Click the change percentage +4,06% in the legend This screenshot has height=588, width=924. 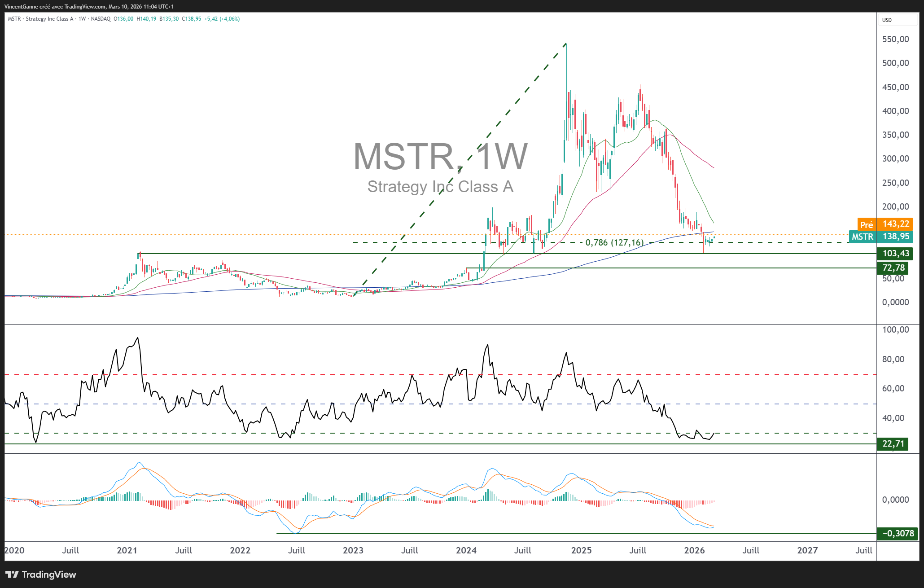(230, 19)
